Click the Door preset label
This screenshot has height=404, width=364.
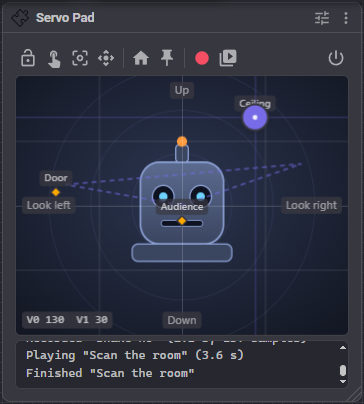point(56,178)
